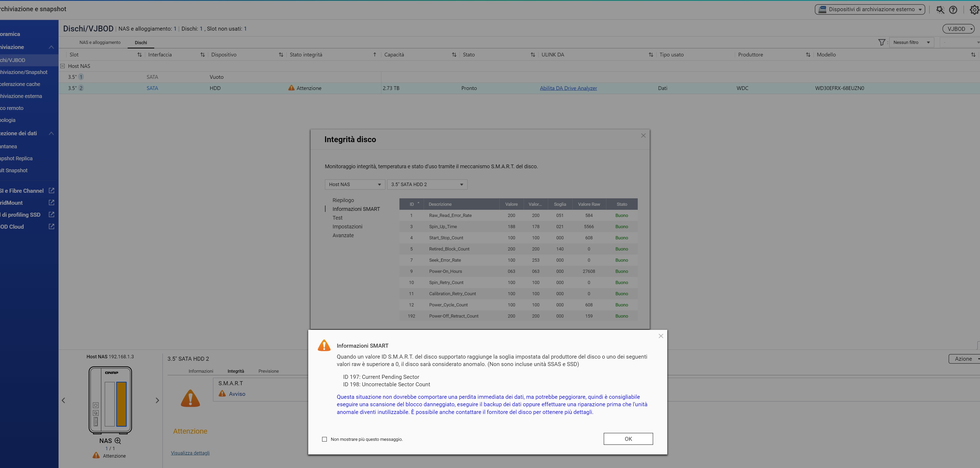Select the Riepilogo section in the disk dialog

tap(343, 200)
